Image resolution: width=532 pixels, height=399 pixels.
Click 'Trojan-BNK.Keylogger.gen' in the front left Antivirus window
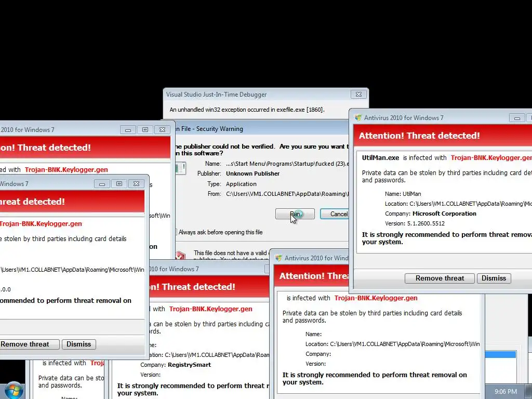(x=41, y=223)
